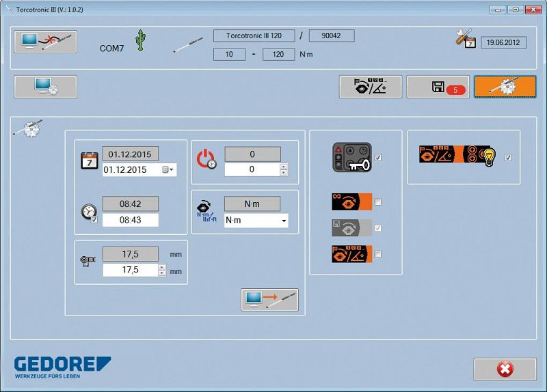Open the PC settings gear button
The width and height of the screenshot is (547, 392).
tap(45, 87)
